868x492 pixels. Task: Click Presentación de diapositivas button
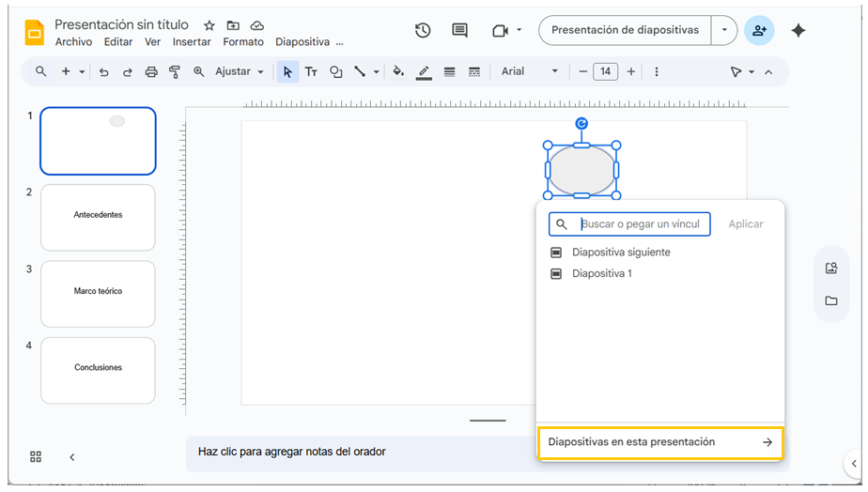pos(625,30)
